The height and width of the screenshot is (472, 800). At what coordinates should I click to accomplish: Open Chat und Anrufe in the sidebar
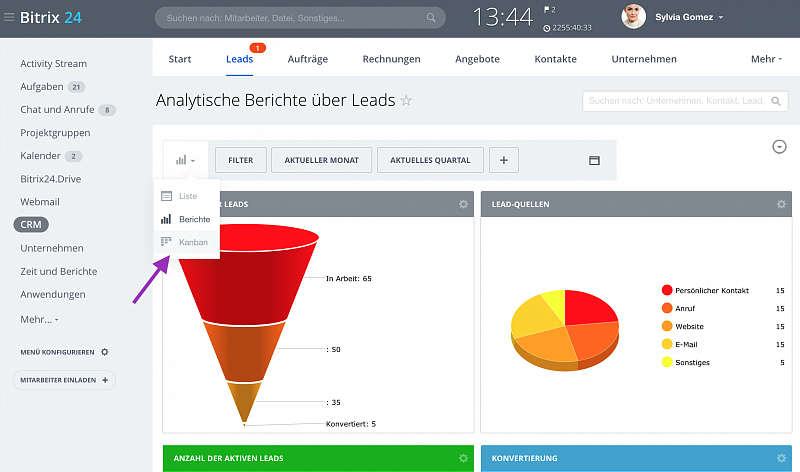[x=57, y=110]
